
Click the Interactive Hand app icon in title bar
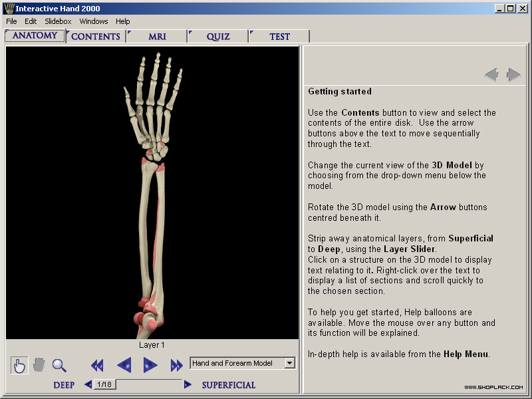click(x=9, y=9)
